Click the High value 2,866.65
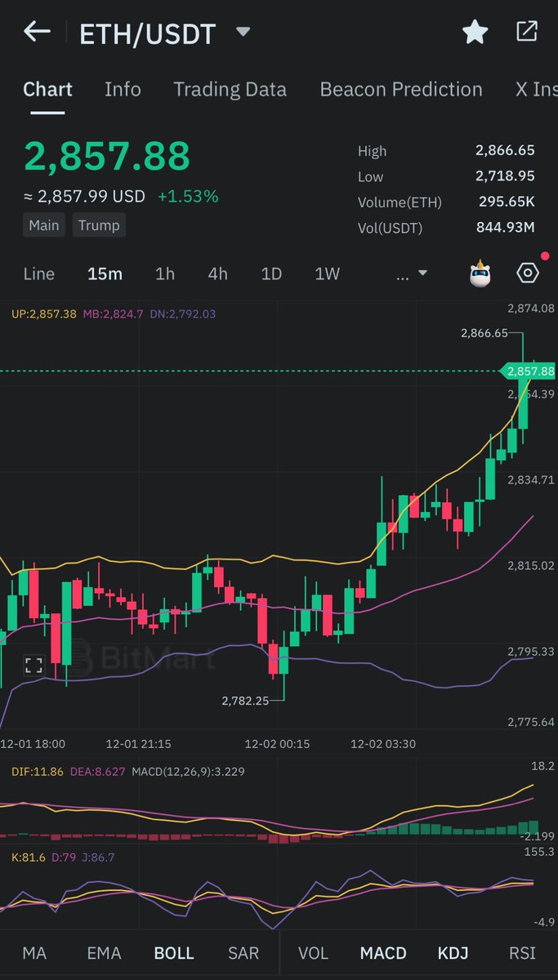The height and width of the screenshot is (980, 558). coord(505,150)
